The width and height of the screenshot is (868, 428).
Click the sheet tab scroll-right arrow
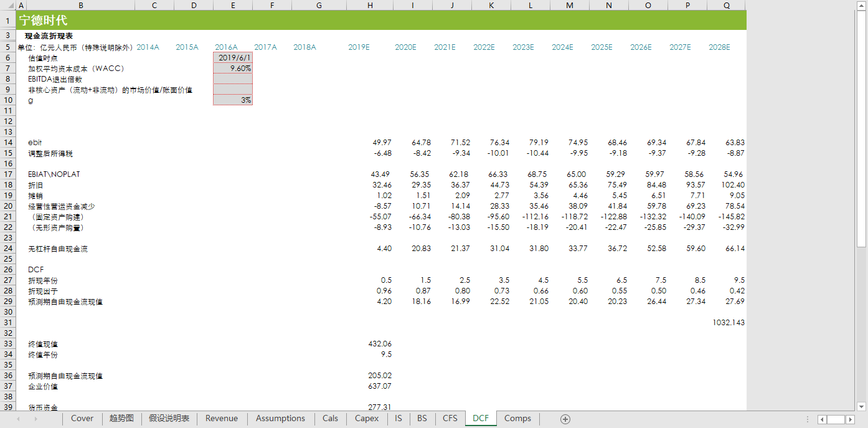click(x=35, y=419)
